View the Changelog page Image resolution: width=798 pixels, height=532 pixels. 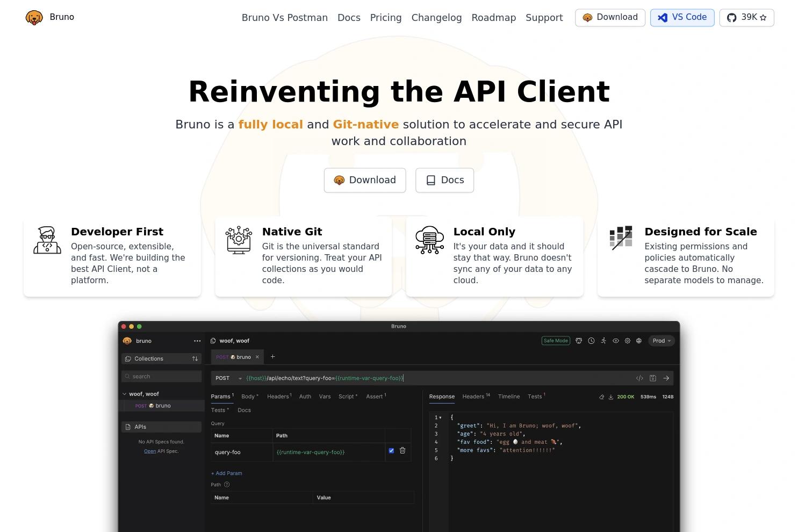(x=436, y=18)
